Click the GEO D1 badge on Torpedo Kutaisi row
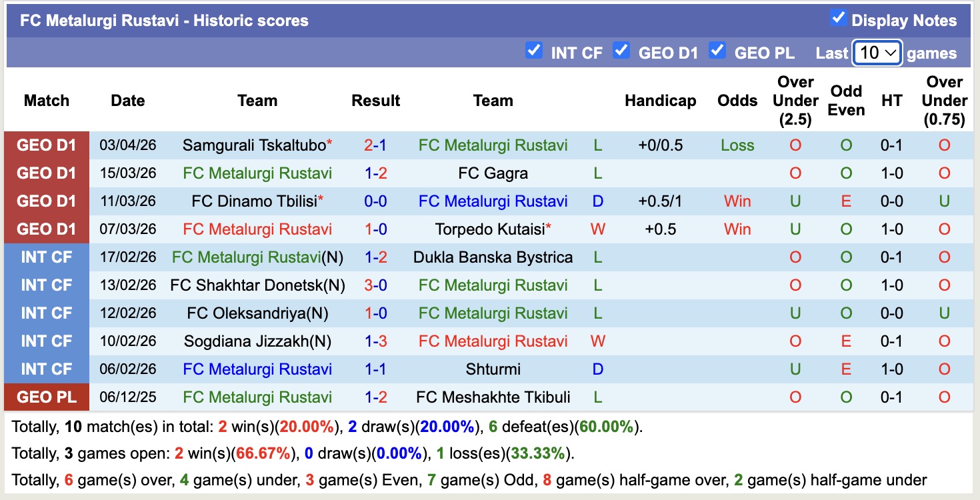The image size is (980, 500). pos(46,229)
